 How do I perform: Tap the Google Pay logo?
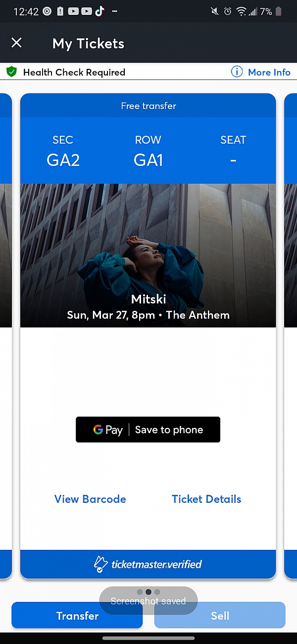tap(107, 429)
